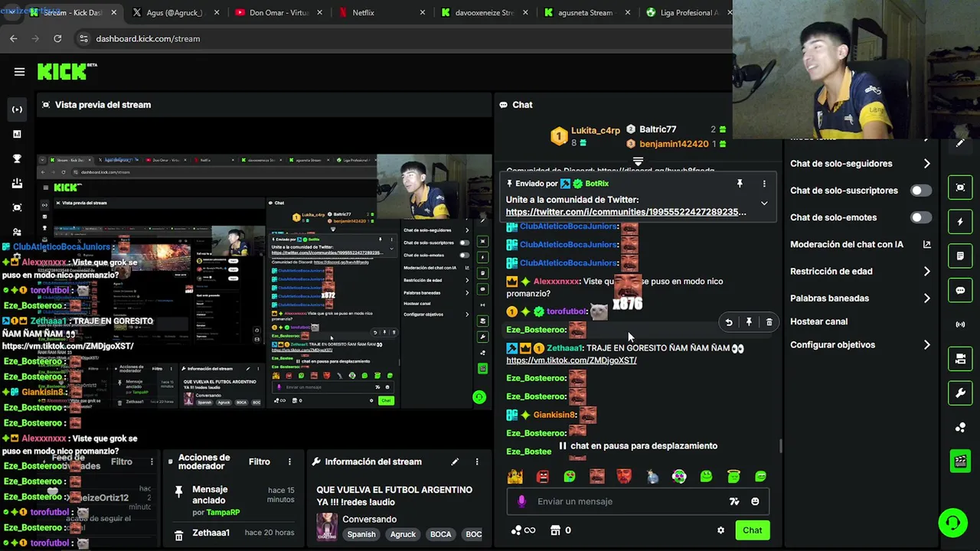This screenshot has height=551, width=980.
Task: Open Acciones de moderador Filtro dropdown
Action: (259, 461)
